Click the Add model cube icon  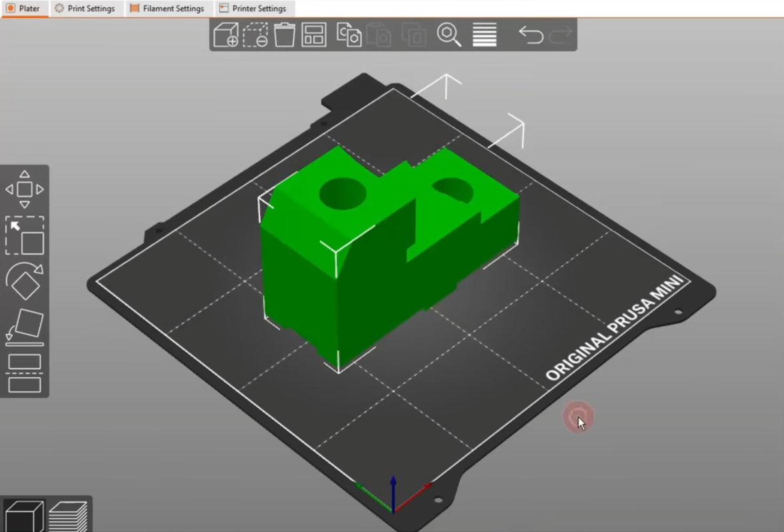[x=226, y=35]
